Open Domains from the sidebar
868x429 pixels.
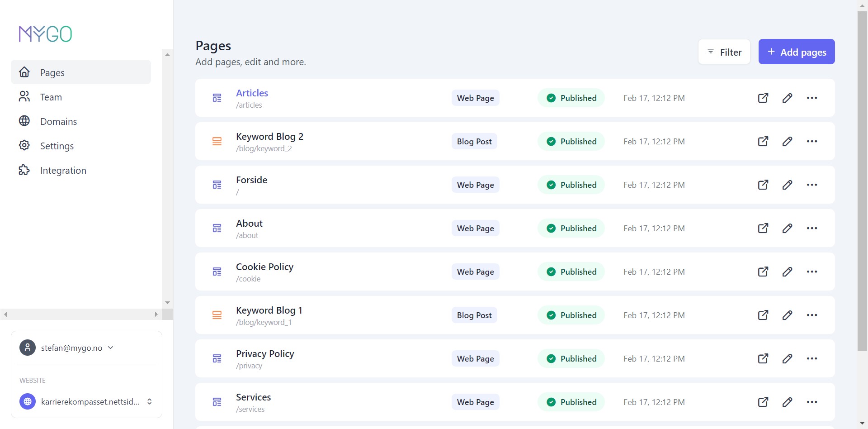coord(58,122)
